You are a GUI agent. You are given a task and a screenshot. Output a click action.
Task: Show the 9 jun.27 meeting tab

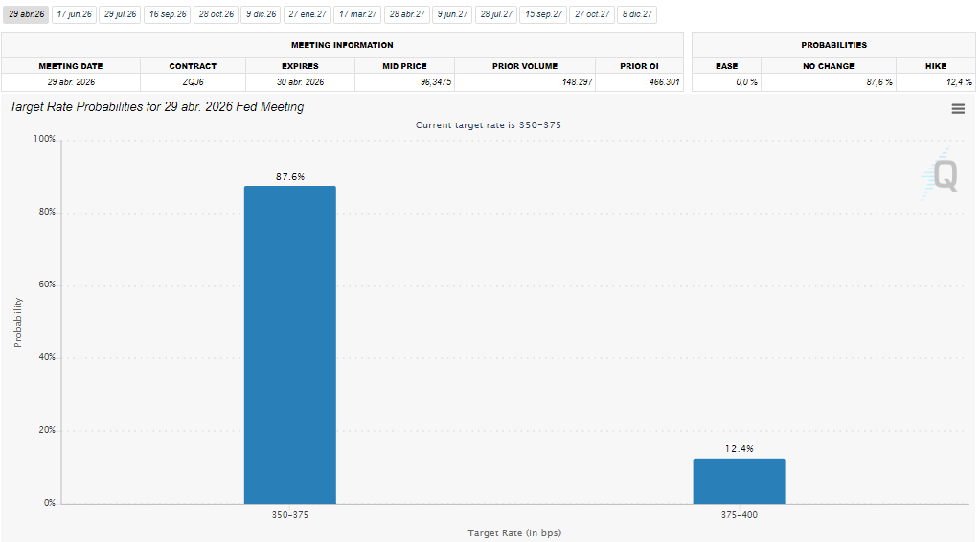[x=452, y=14]
